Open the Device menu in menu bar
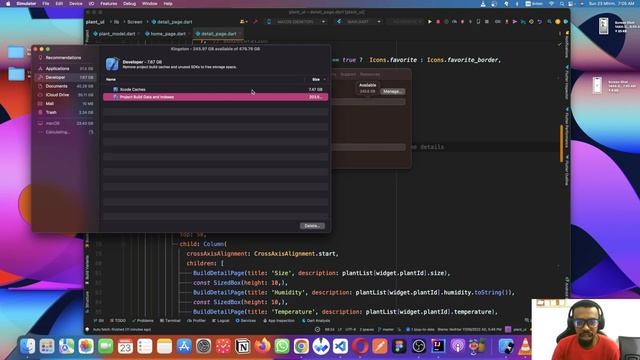Image resolution: width=640 pixels, height=360 pixels. click(x=76, y=4)
